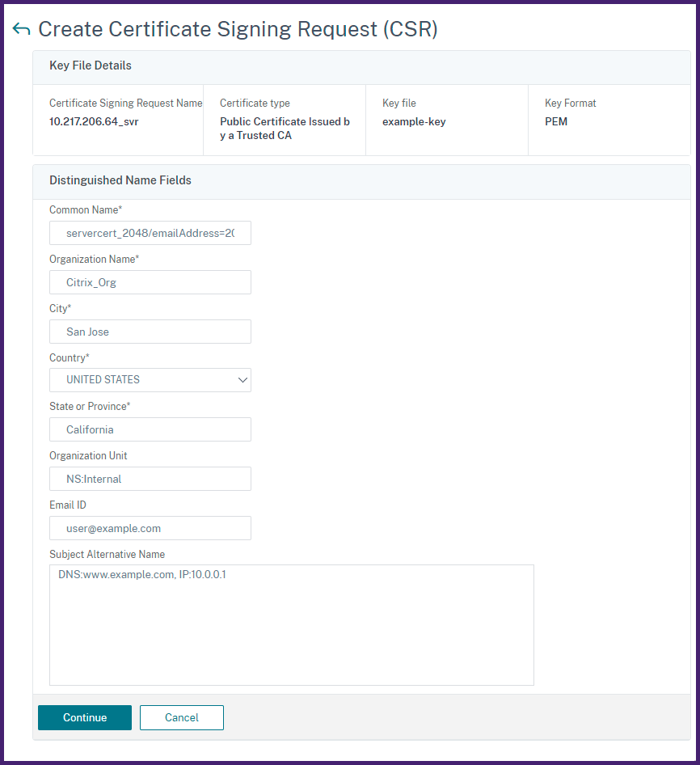Click the Continue button
The height and width of the screenshot is (765, 700).
click(x=85, y=717)
